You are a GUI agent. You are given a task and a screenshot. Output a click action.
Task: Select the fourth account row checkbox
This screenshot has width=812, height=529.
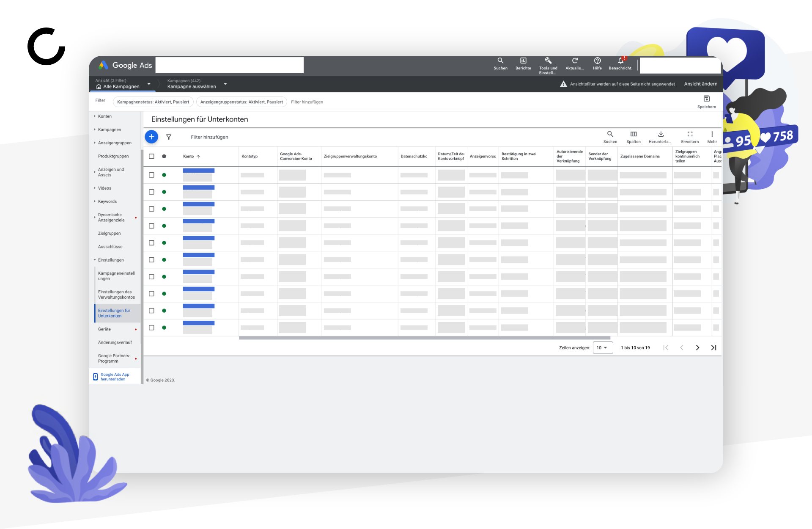tap(151, 226)
